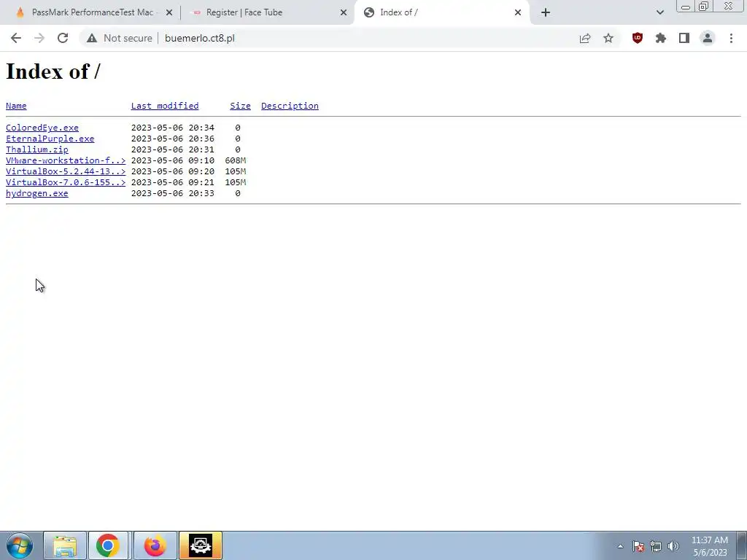Show hidden system tray icons
The width and height of the screenshot is (747, 560).
coord(620,546)
